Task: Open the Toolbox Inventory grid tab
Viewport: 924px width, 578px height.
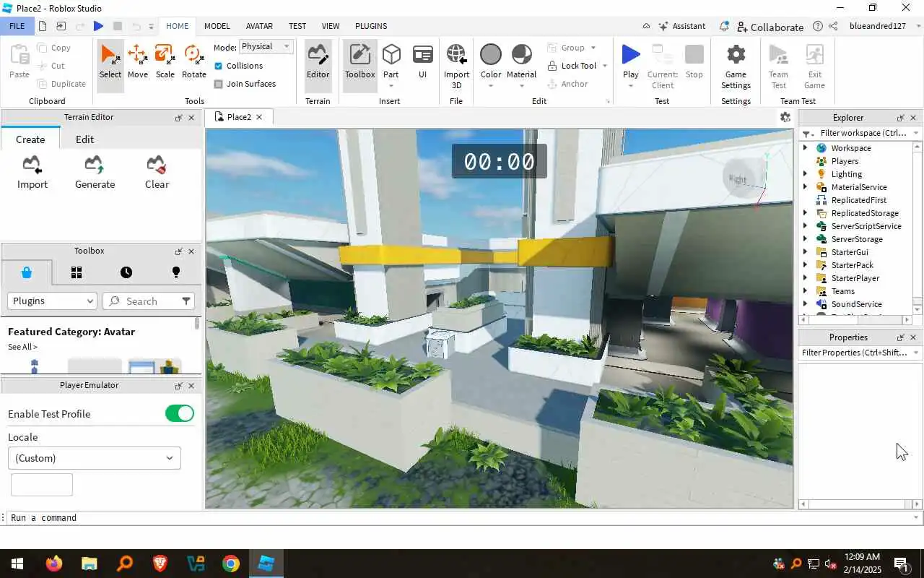Action: point(77,272)
